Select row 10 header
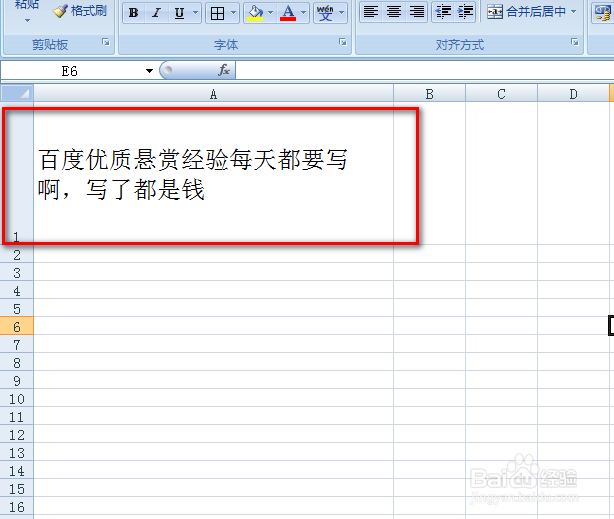Image resolution: width=614 pixels, height=519 pixels. (x=16, y=399)
